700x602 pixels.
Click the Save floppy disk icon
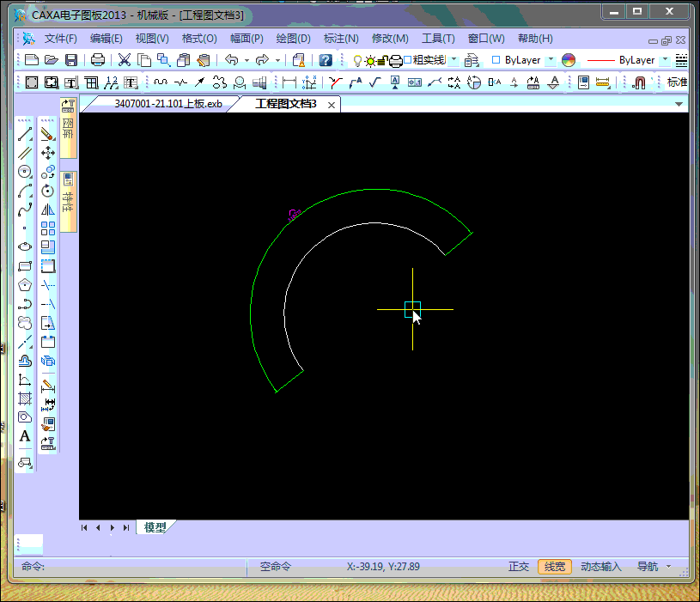click(x=71, y=60)
